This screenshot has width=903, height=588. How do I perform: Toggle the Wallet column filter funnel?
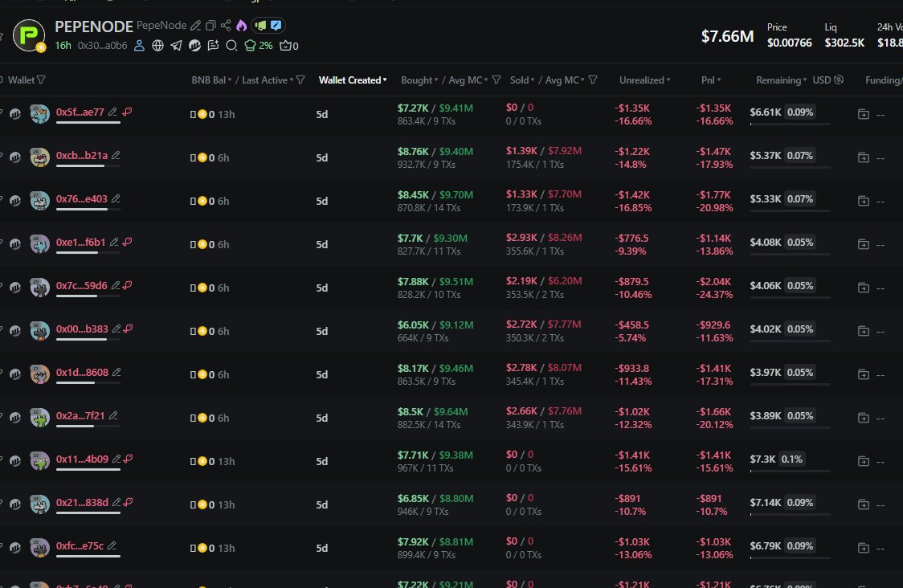(x=41, y=80)
